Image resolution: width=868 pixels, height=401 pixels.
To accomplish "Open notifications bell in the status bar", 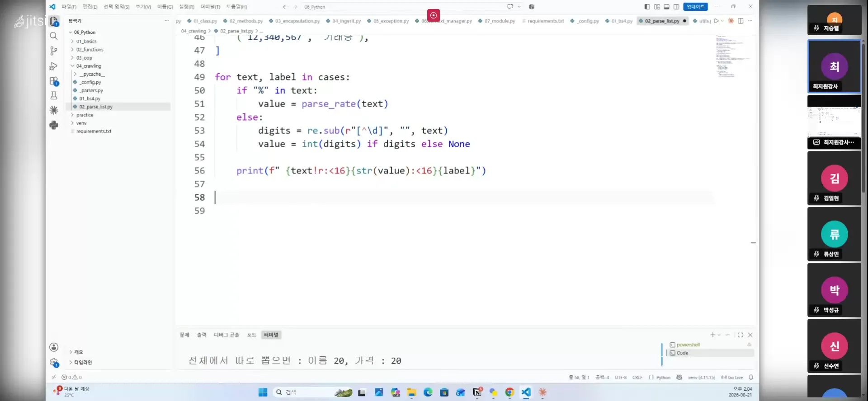I will pos(751,377).
